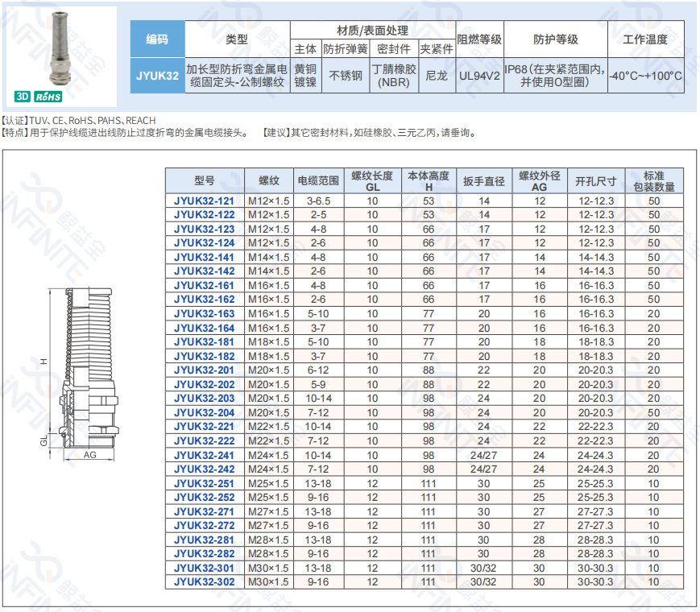The width and height of the screenshot is (700, 612).
Task: Select model JYUK32-222
Action: (205, 440)
